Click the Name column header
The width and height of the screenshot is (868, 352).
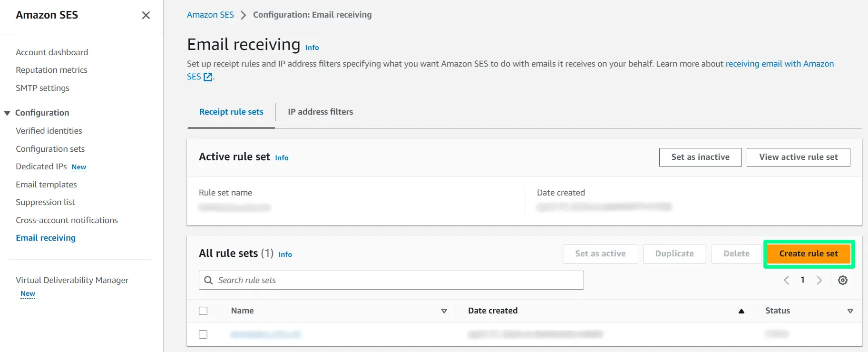coord(242,311)
